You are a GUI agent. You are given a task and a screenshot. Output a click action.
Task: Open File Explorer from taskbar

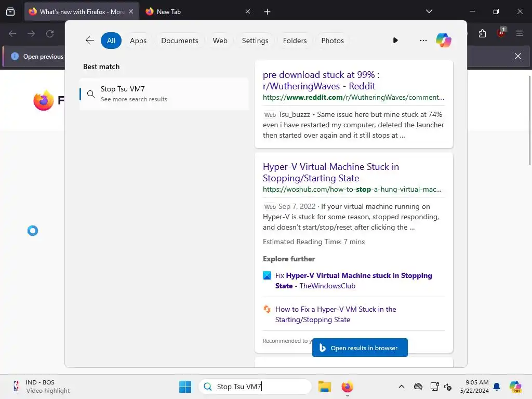324,387
